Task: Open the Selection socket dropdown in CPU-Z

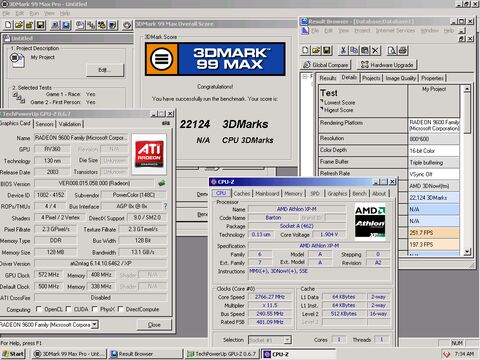Action: (287, 340)
